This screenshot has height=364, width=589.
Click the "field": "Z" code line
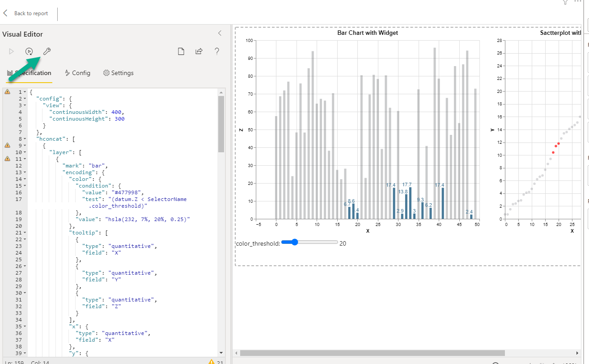[102, 306]
